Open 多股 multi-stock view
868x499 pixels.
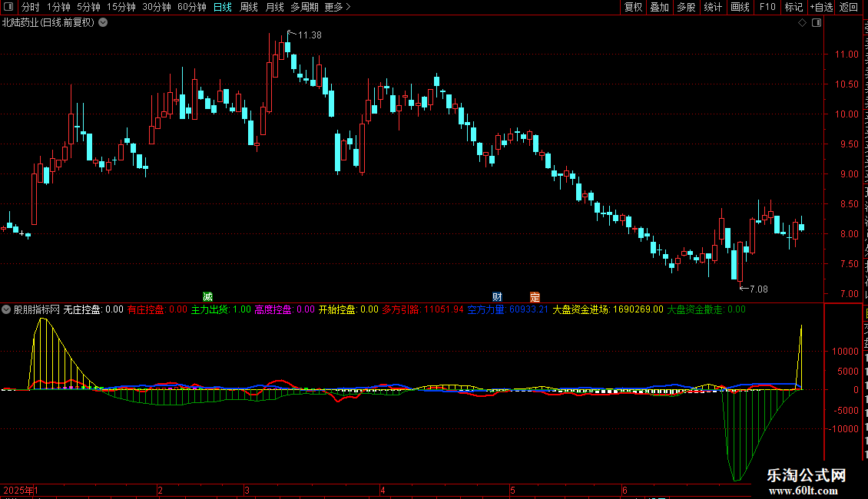(x=686, y=7)
